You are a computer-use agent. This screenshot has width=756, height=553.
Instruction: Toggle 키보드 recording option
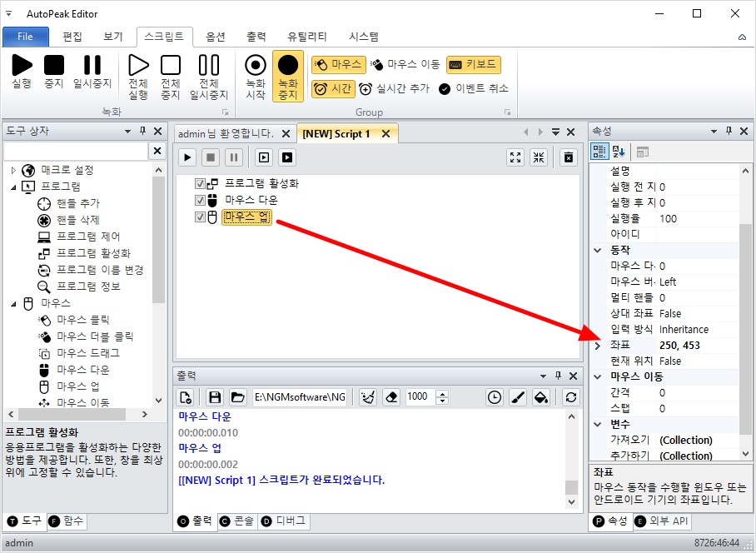pyautogui.click(x=474, y=65)
